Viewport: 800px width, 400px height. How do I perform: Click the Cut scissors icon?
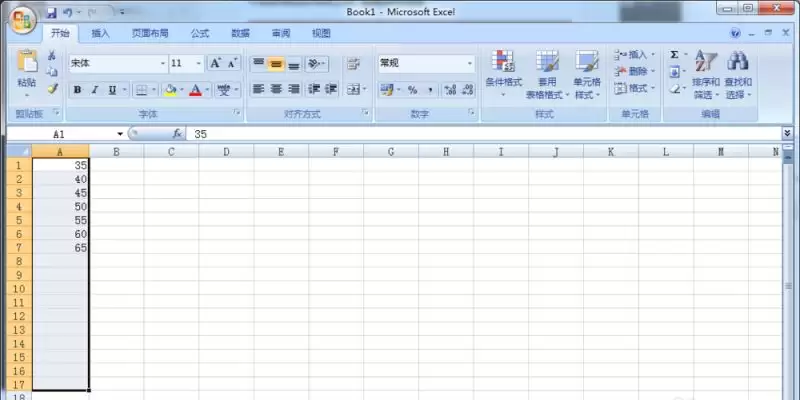[x=52, y=56]
